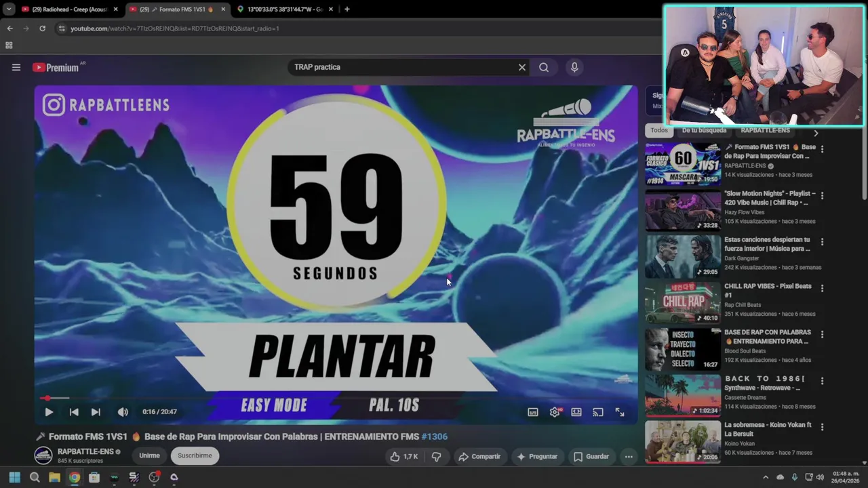Select the De tu búsqueda filter chip
The image size is (868, 488).
(x=704, y=130)
